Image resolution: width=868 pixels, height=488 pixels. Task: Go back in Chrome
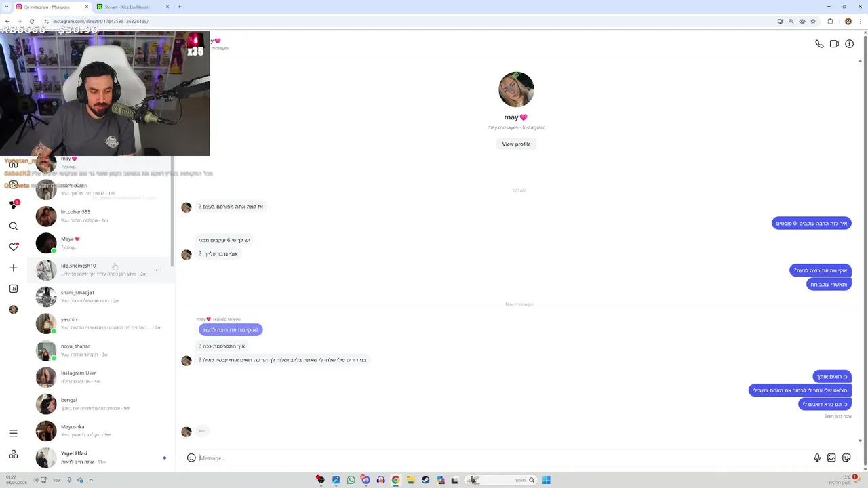tap(8, 21)
